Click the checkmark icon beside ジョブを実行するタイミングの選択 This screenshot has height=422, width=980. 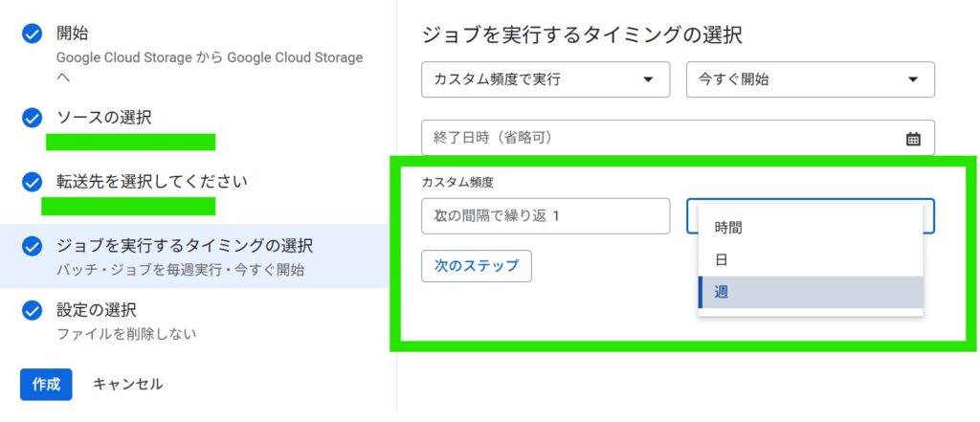pyautogui.click(x=33, y=247)
